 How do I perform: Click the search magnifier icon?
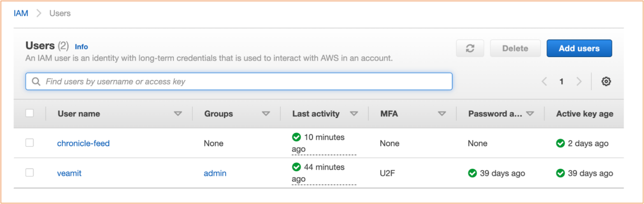[36, 81]
